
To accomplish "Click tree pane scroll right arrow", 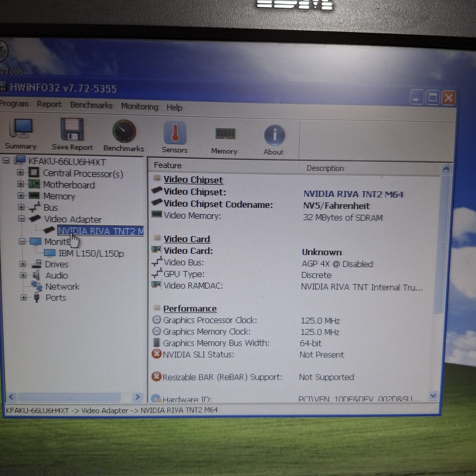I will [137, 397].
